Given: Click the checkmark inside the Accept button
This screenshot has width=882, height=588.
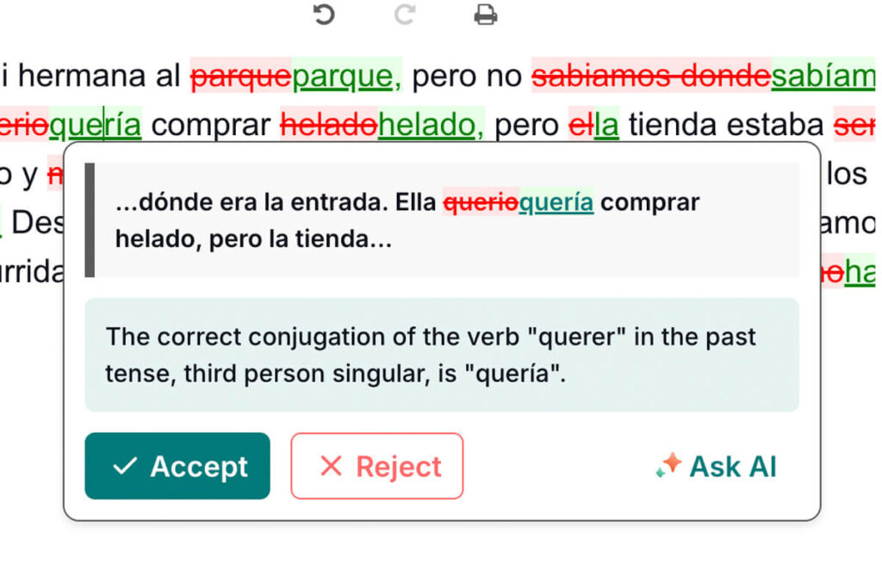Looking at the screenshot, I should pos(126,466).
